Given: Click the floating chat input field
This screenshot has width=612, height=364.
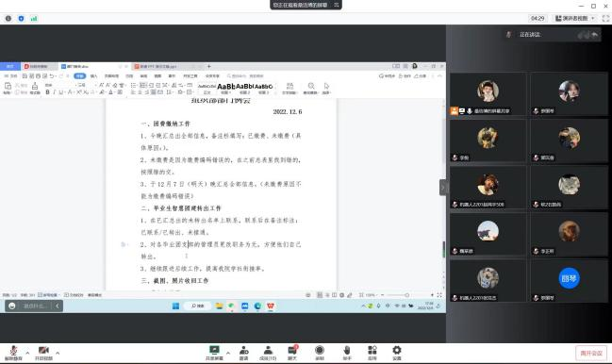Looking at the screenshot, I should 35,306.
